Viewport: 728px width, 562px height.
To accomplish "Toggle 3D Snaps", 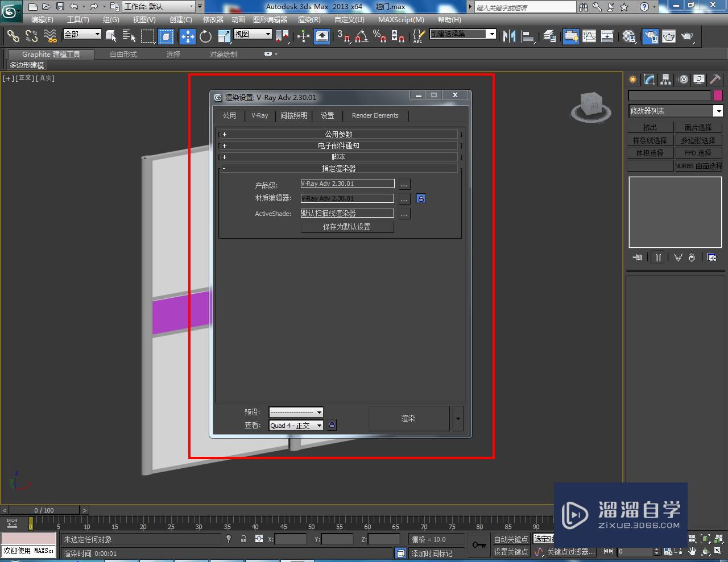I will 343,36.
